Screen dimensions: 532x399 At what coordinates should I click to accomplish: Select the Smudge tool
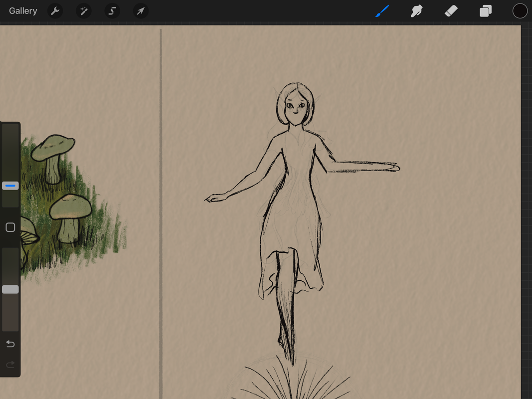point(417,11)
